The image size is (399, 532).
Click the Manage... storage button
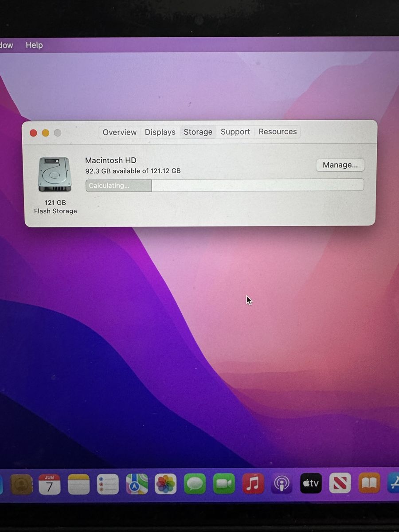coord(340,165)
